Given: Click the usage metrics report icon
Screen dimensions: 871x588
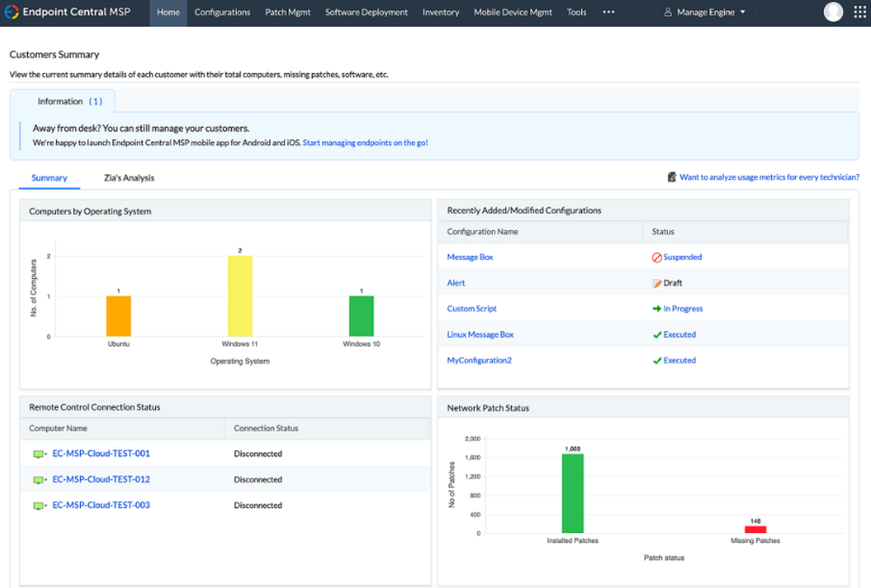Looking at the screenshot, I should tap(672, 177).
